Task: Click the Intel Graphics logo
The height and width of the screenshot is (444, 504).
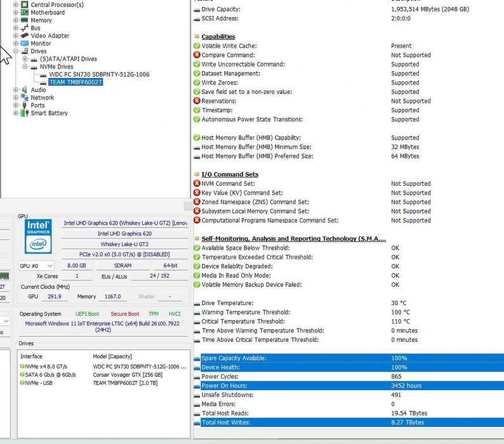Action: [38, 237]
